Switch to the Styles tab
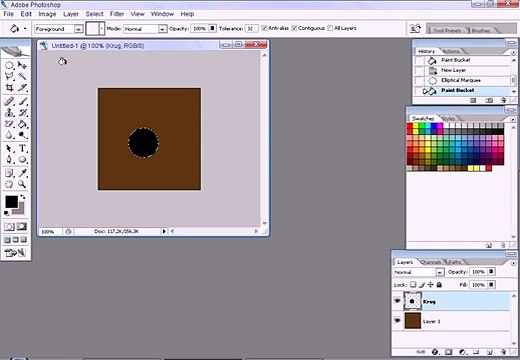 pyautogui.click(x=449, y=119)
